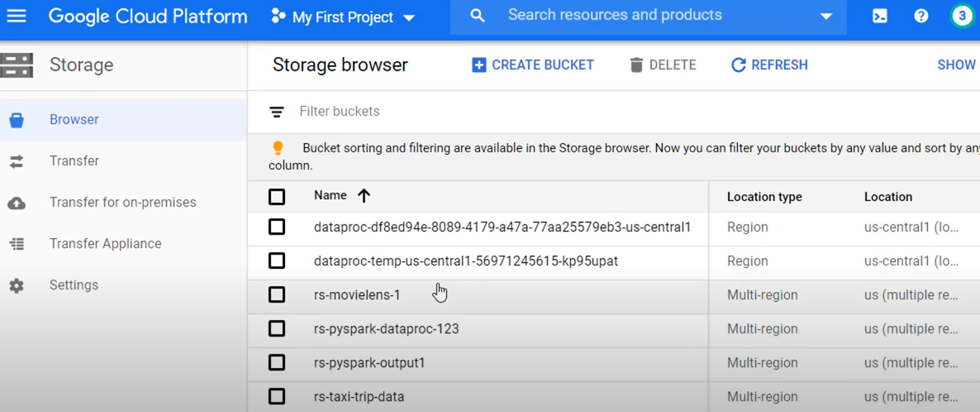The image size is (980, 412).
Task: Click the Refresh circular arrow icon
Action: click(x=739, y=65)
